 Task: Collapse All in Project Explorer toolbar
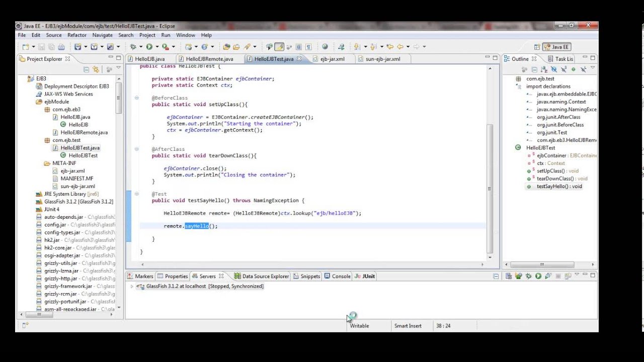pyautogui.click(x=86, y=69)
